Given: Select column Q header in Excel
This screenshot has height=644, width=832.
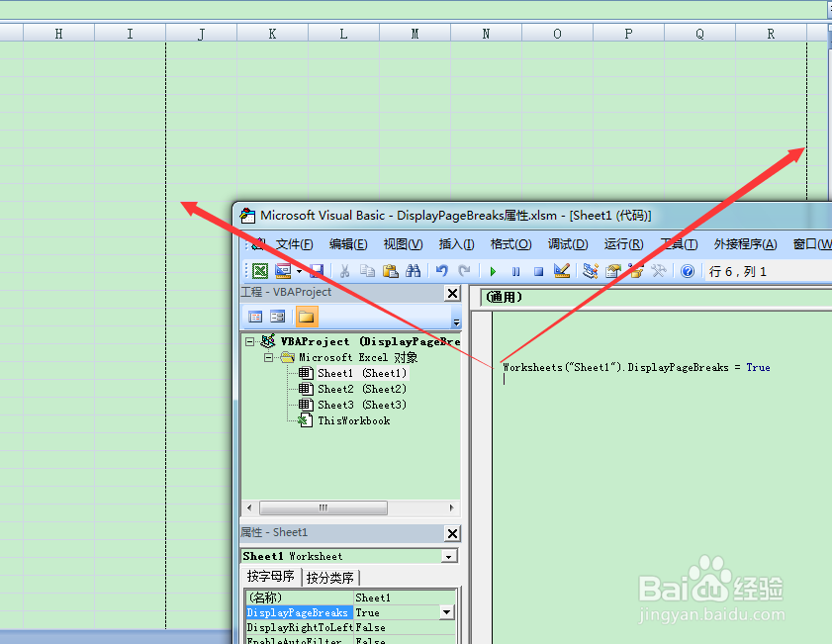Looking at the screenshot, I should point(699,34).
